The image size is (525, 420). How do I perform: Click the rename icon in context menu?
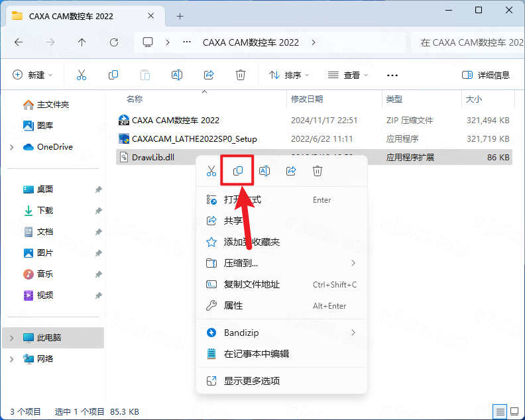click(x=264, y=171)
